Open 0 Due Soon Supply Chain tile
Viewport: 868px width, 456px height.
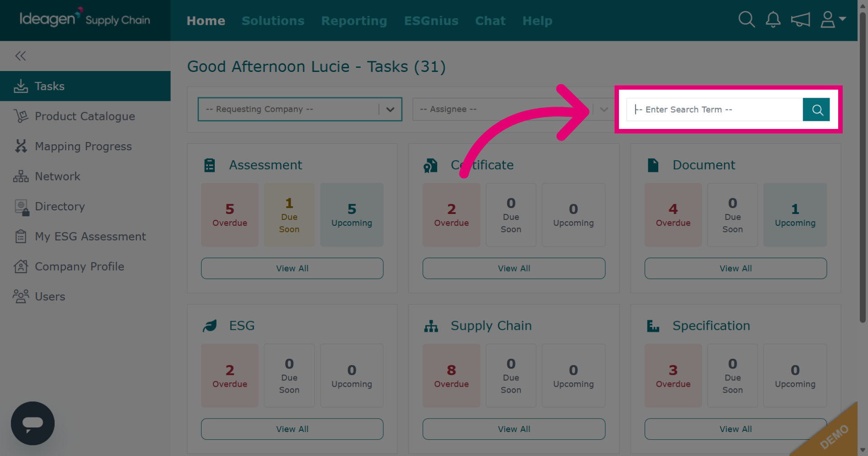(x=511, y=375)
